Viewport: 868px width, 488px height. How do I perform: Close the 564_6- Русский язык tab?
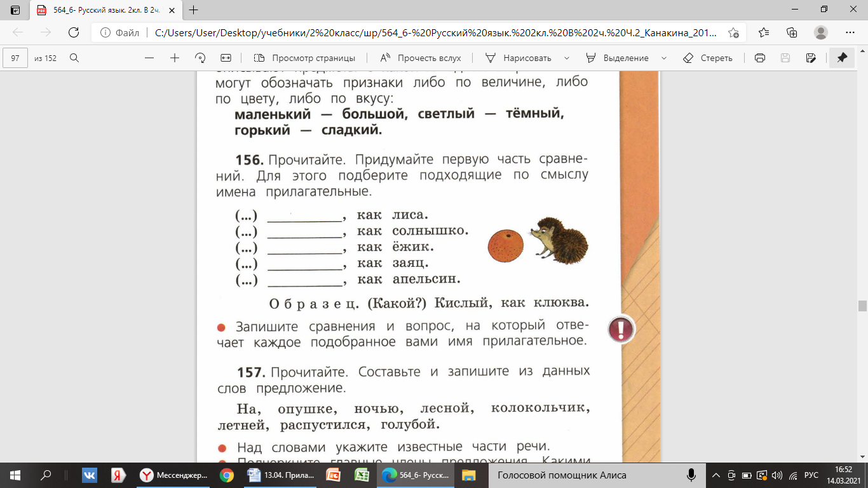pyautogui.click(x=171, y=10)
